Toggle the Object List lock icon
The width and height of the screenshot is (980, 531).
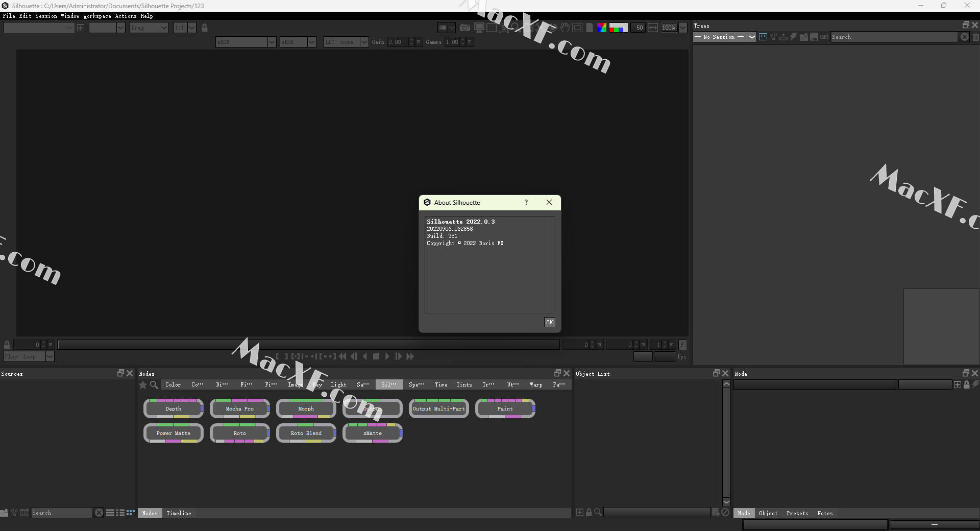[x=589, y=512]
